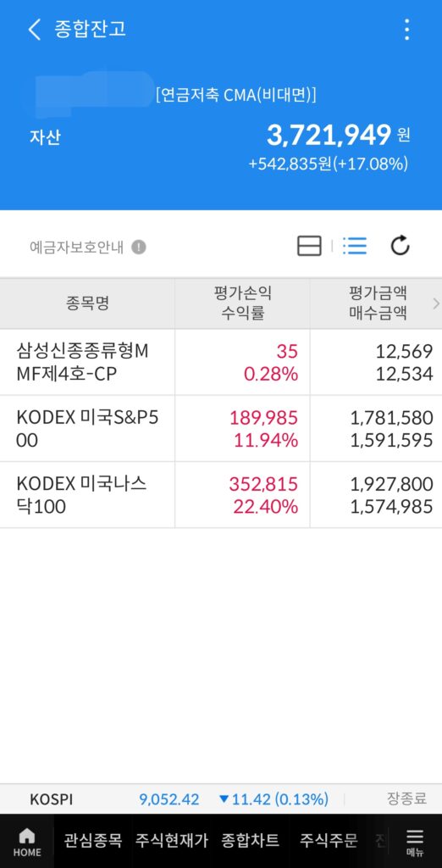Go back with the arrow beside 종합잔고

point(35,30)
